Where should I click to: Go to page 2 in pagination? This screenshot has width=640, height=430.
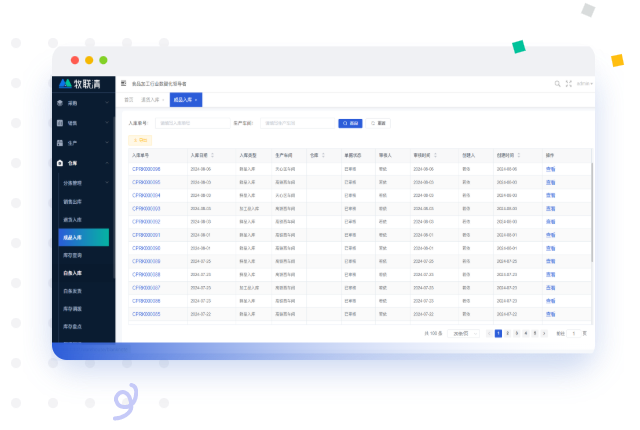pos(507,333)
